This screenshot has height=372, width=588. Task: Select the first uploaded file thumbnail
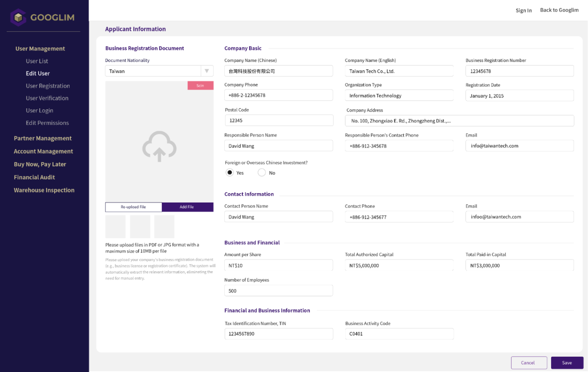click(115, 227)
